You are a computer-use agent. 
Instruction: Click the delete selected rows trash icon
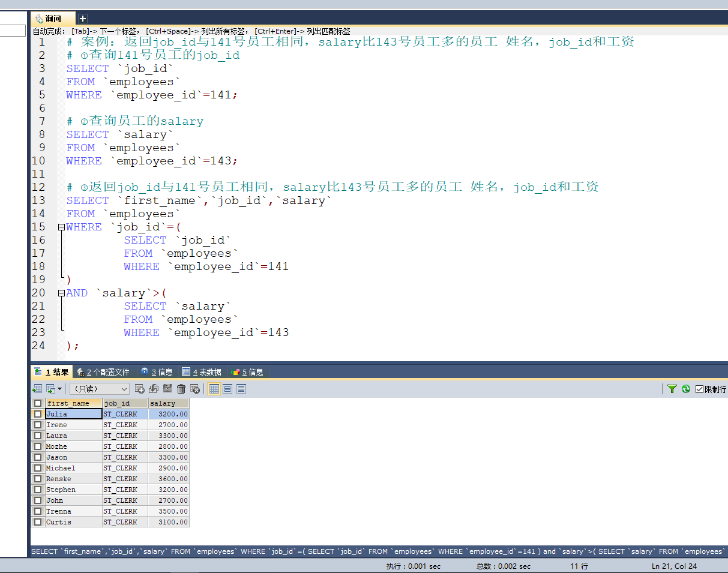(181, 389)
